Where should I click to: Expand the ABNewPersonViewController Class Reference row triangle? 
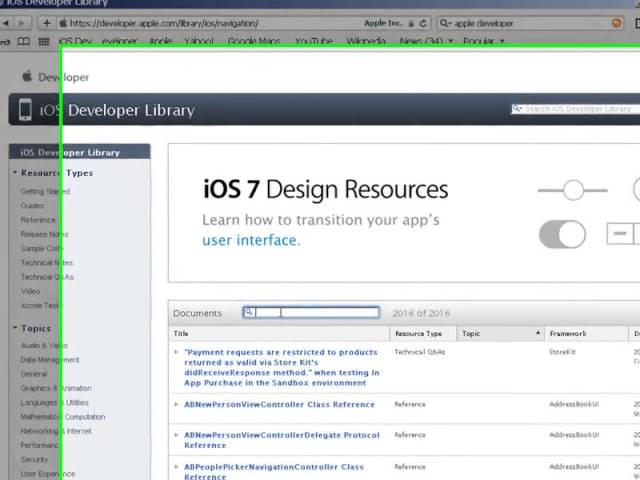tap(176, 404)
